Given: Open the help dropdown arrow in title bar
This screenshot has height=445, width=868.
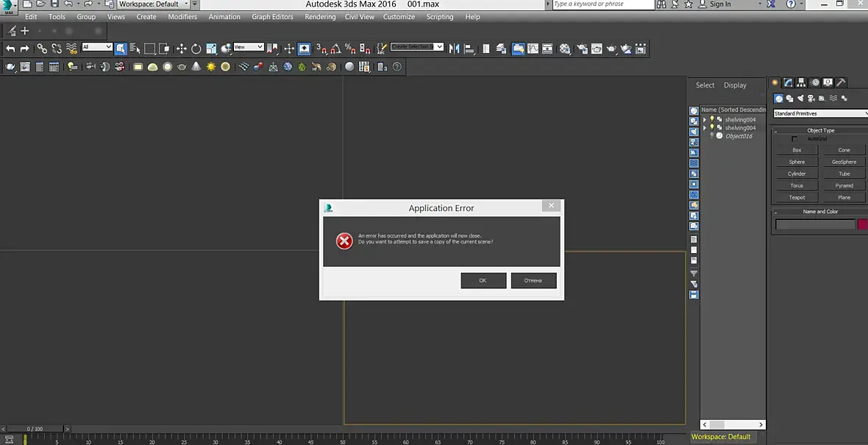Looking at the screenshot, I should point(802,4).
